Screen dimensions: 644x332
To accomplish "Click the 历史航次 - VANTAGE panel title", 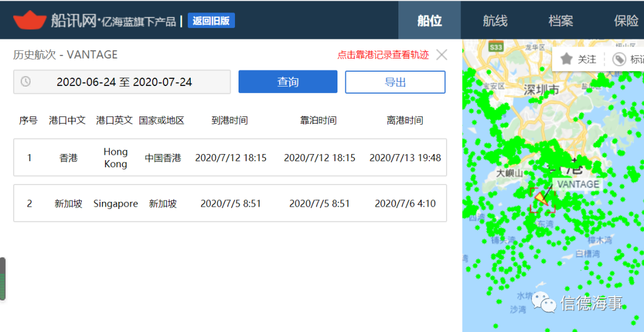I will point(66,55).
